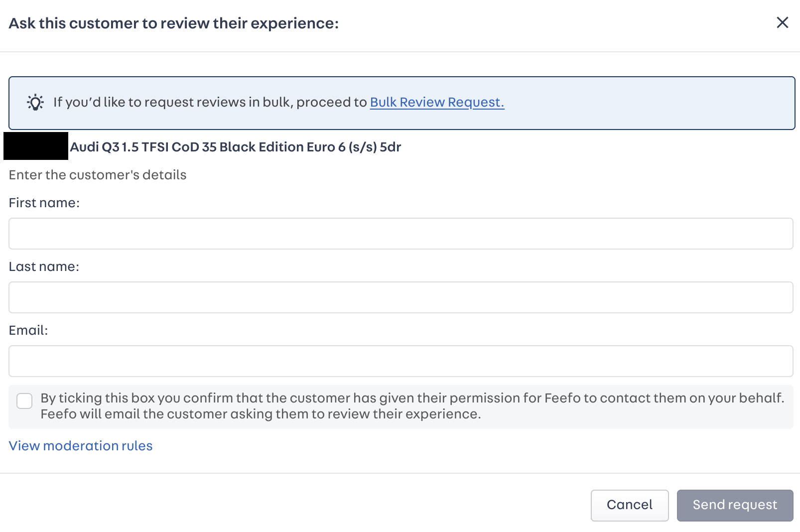Click the Enter the customer's details label
The image size is (800, 532).
pos(97,175)
